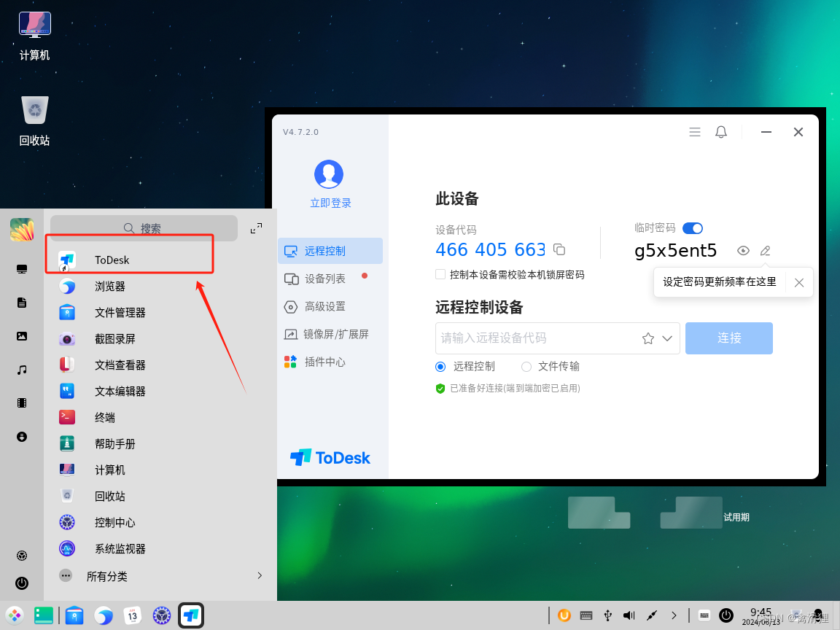
Task: Dismiss the 设定密码更新频率在这里 tooltip
Action: pos(798,282)
